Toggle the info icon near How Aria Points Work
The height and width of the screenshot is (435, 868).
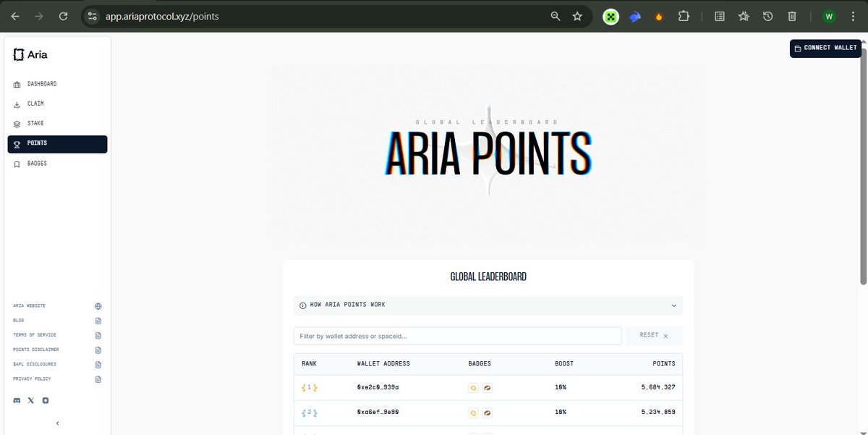pos(303,305)
